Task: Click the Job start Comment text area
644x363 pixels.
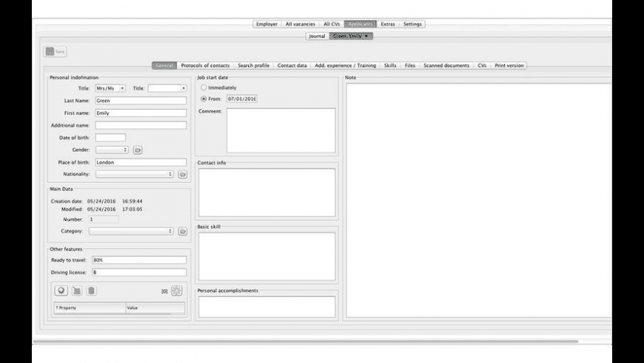Action: coord(281,130)
